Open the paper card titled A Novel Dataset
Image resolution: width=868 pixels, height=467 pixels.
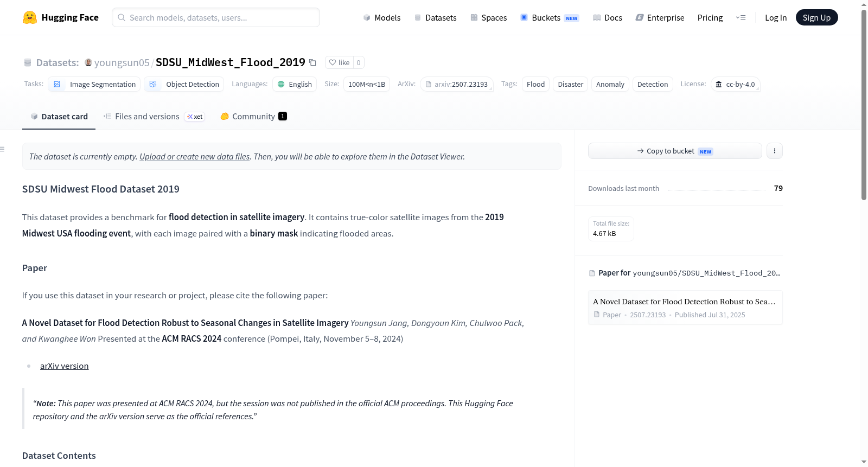tap(685, 308)
